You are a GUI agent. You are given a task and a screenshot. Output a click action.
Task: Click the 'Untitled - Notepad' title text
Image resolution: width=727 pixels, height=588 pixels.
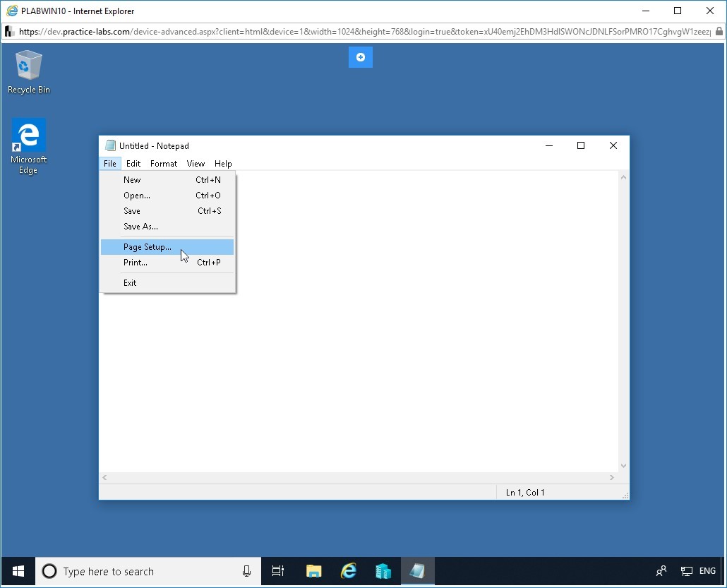(154, 145)
